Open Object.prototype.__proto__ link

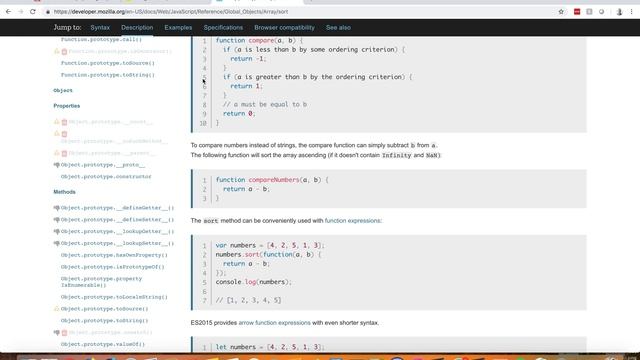pyautogui.click(x=103, y=165)
